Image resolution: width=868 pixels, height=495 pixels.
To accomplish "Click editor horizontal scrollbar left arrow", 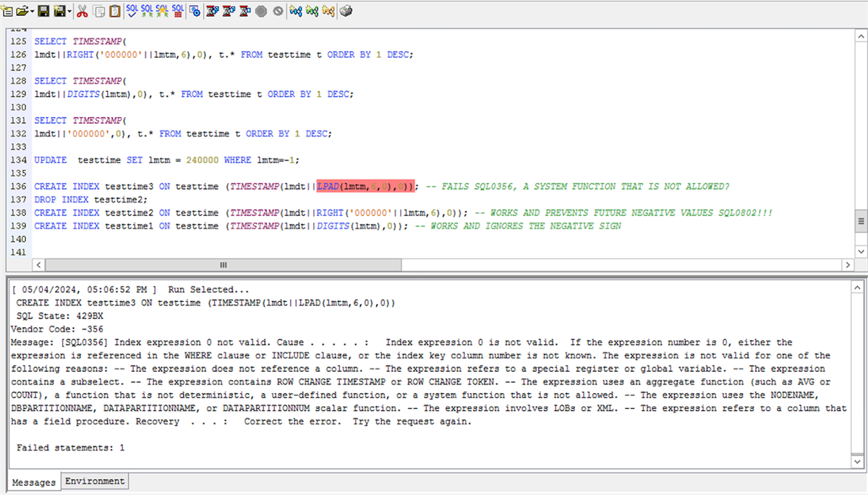I will tap(38, 264).
